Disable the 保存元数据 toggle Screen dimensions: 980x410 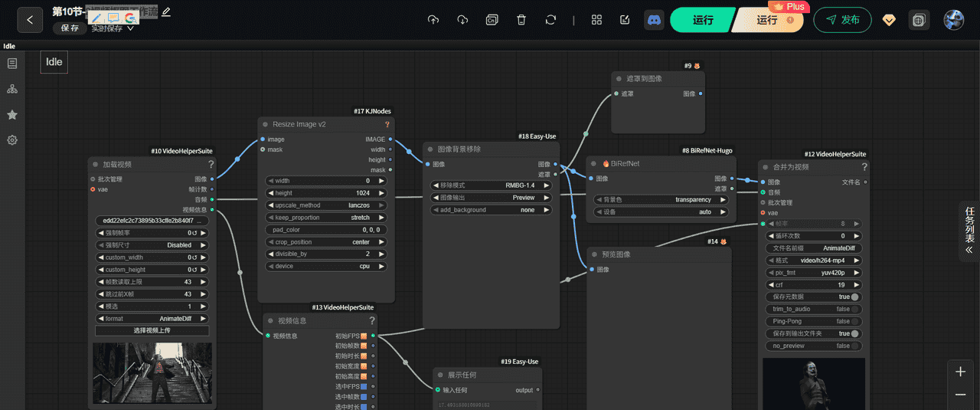854,297
